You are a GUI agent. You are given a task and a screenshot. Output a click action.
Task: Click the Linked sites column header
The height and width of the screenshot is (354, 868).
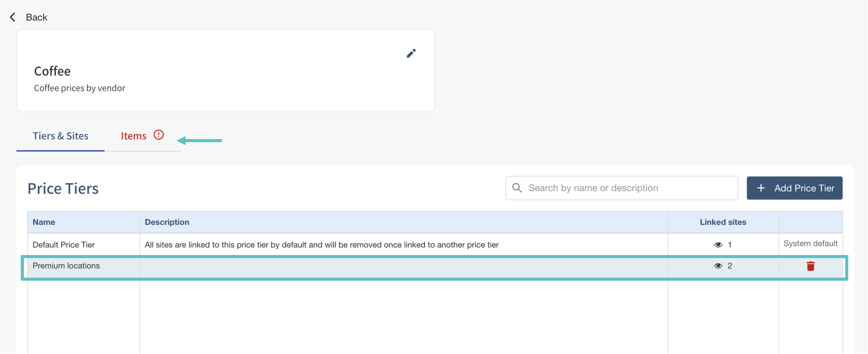(x=723, y=222)
